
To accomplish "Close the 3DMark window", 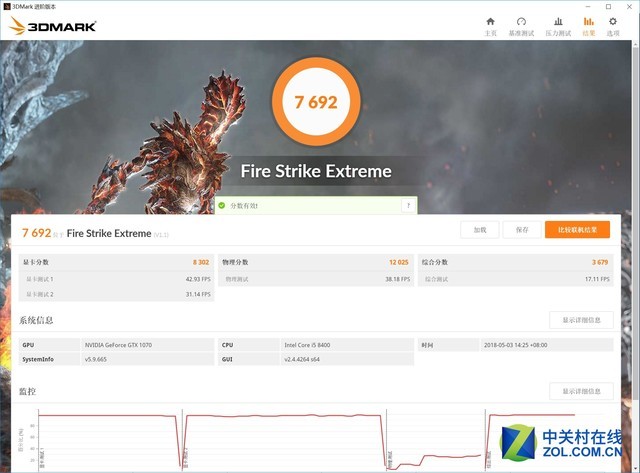I will point(629,7).
